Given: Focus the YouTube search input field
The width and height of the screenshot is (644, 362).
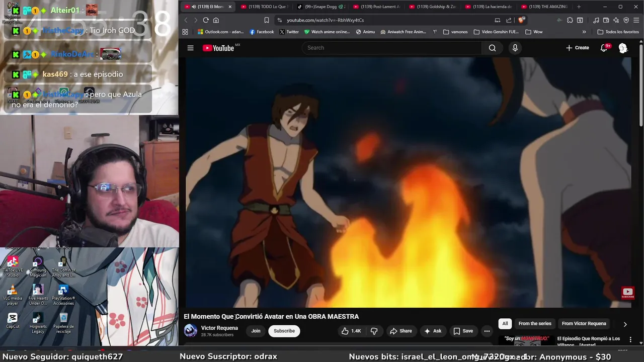Looking at the screenshot, I should (391, 48).
